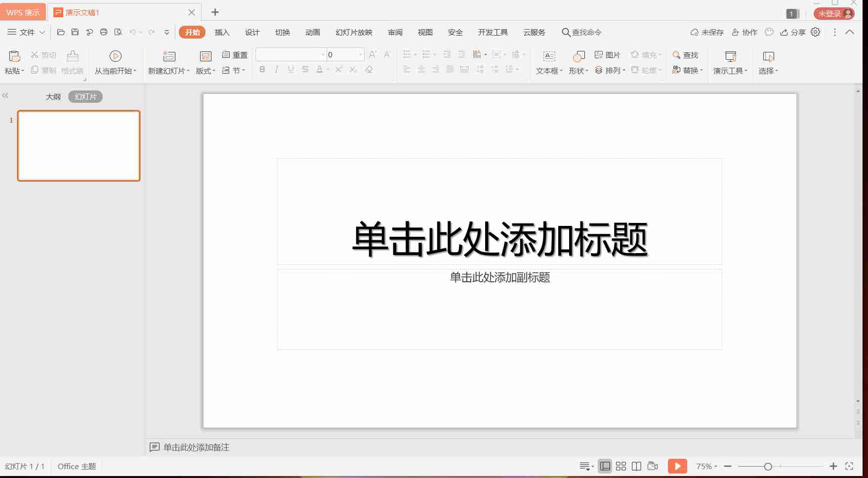Start slideshow from current slide icon

116,56
